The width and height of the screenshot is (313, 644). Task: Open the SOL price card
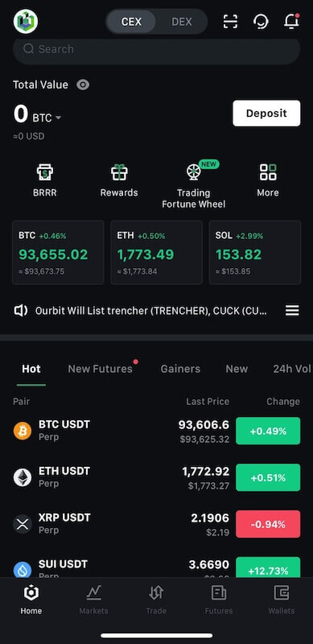pyautogui.click(x=255, y=253)
